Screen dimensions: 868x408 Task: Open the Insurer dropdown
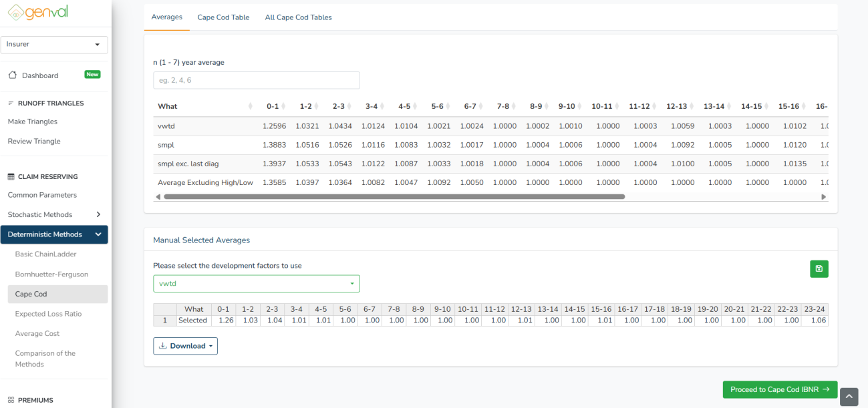pos(54,44)
